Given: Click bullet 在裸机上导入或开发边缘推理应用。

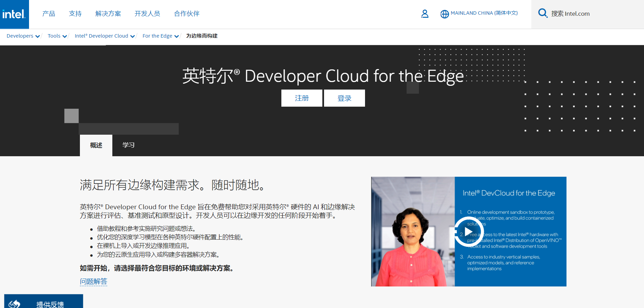Looking at the screenshot, I should (x=143, y=246).
